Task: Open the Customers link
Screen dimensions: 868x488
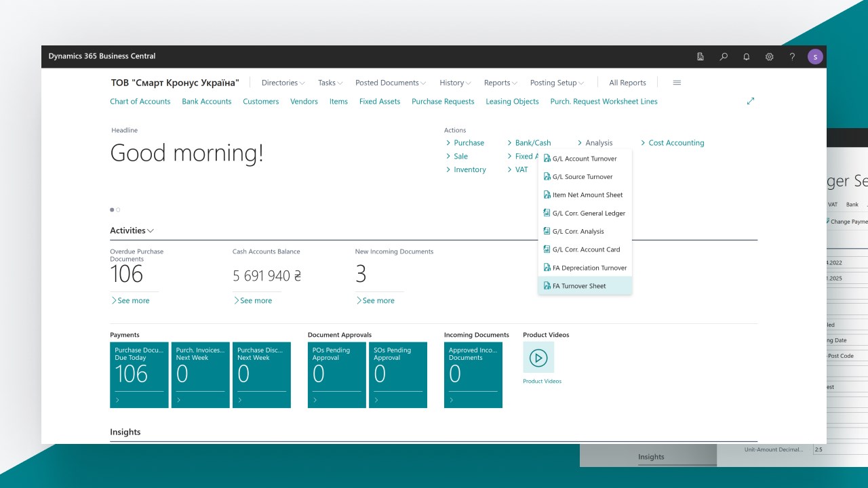Action: tap(261, 102)
